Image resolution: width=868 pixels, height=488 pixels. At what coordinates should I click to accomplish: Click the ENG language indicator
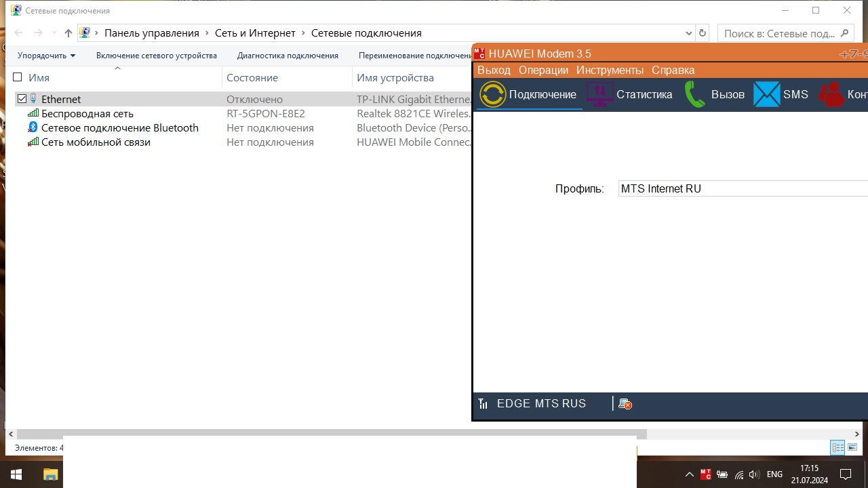pos(774,474)
